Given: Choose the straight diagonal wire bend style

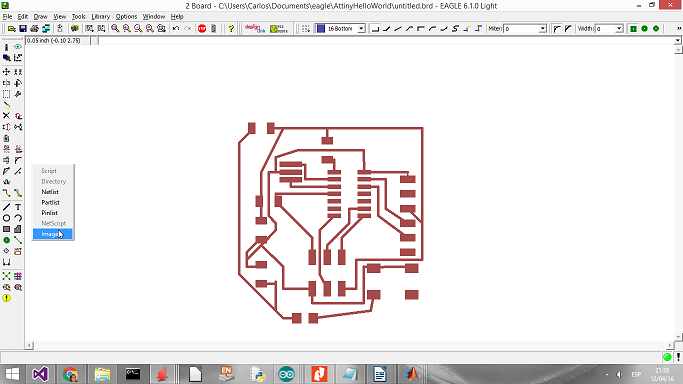Looking at the screenshot, I should (x=398, y=29).
